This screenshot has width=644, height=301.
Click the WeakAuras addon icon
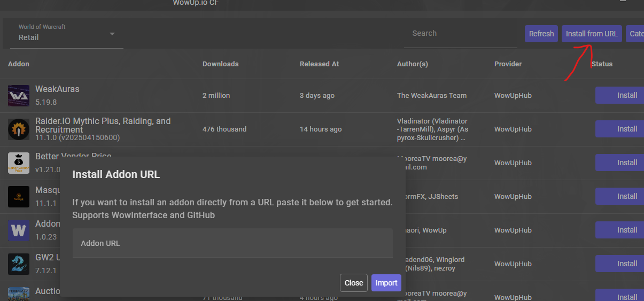(19, 96)
